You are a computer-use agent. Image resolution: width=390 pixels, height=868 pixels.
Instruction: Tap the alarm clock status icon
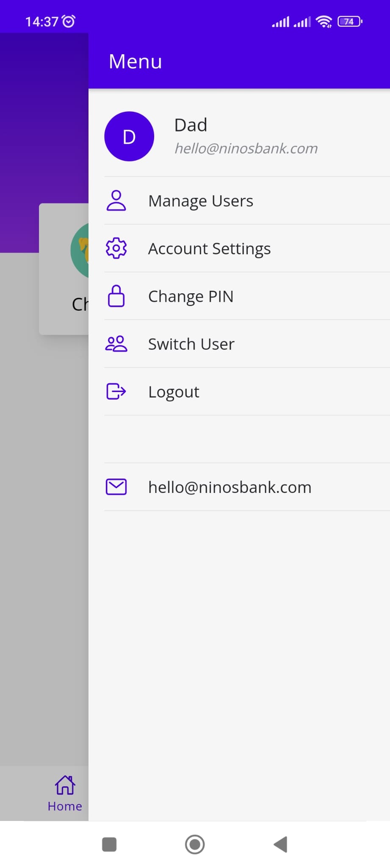point(69,21)
